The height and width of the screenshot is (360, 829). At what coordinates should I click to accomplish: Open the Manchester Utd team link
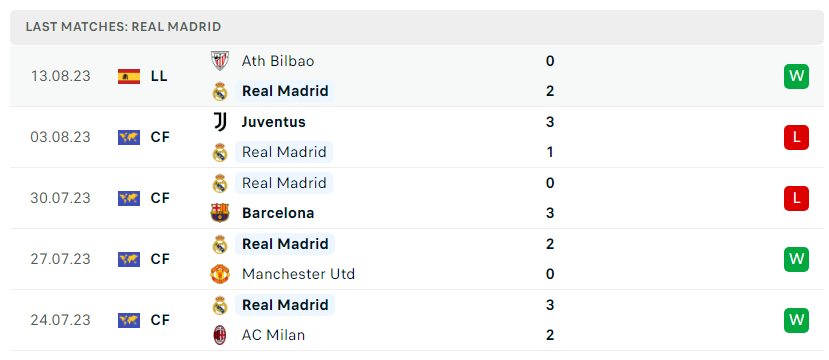click(x=298, y=274)
